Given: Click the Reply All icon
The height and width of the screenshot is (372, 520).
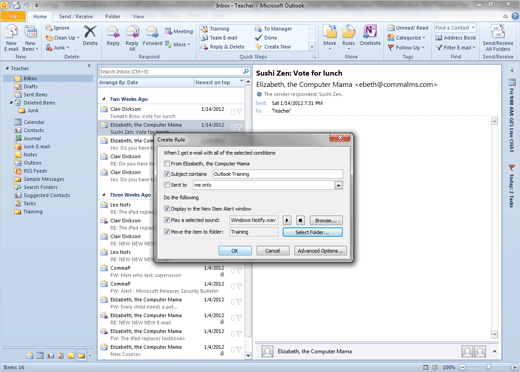Looking at the screenshot, I should (132, 38).
